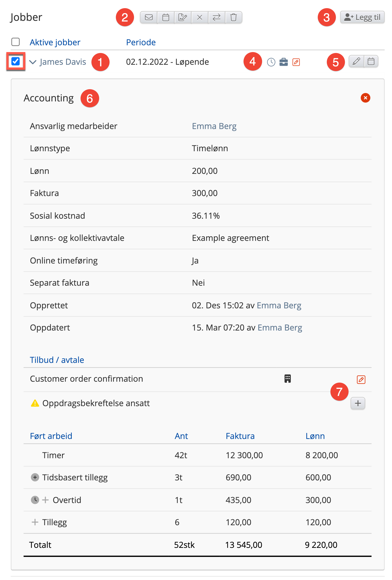Sort by the Periode column header
This screenshot has height=580, width=392.
pos(141,42)
